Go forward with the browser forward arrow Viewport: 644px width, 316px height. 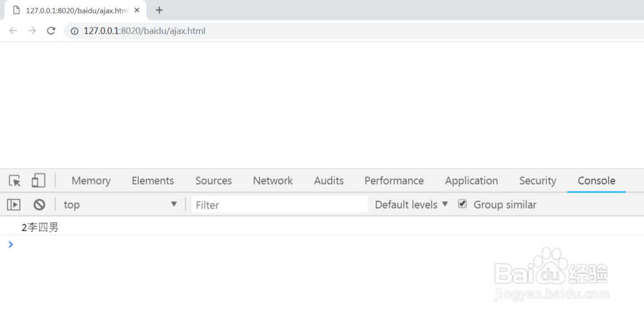click(32, 31)
